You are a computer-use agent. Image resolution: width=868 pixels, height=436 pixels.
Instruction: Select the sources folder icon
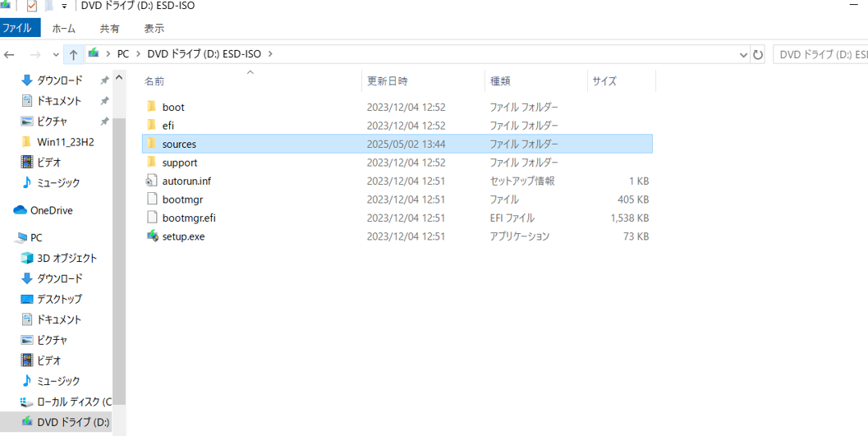pyautogui.click(x=152, y=144)
